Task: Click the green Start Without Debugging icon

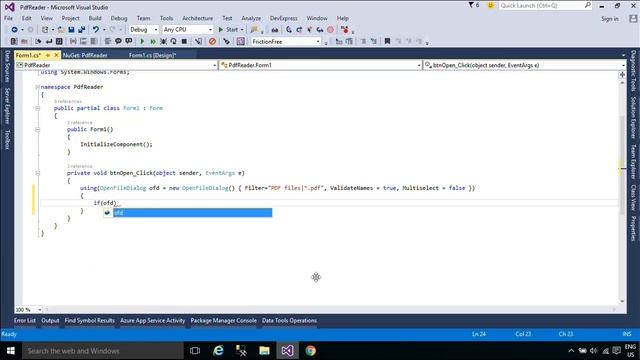Action: pyautogui.click(x=153, y=41)
